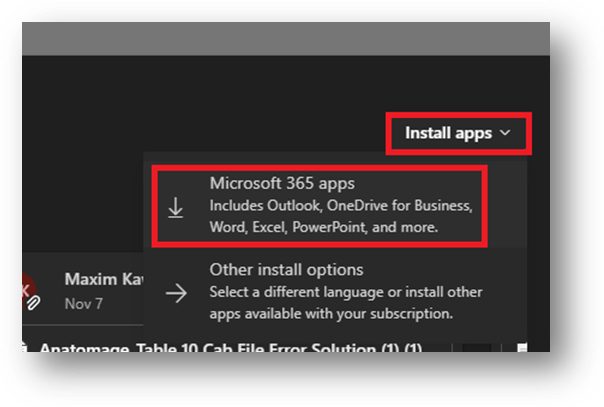Click the 'Microsoft 365 apps' heading text
This screenshot has height=407, width=604.
[282, 184]
